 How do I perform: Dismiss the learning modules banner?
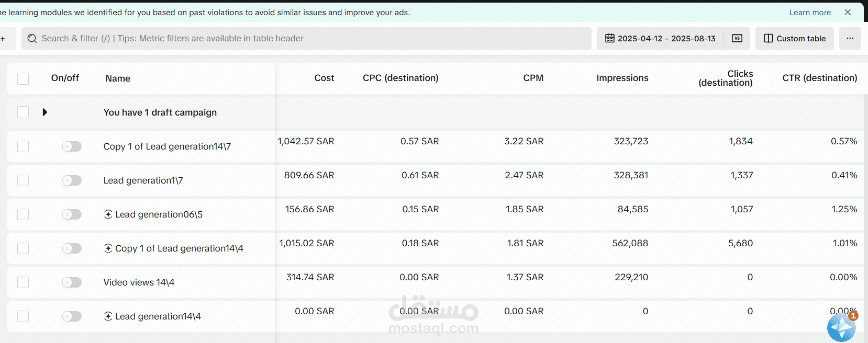click(848, 12)
